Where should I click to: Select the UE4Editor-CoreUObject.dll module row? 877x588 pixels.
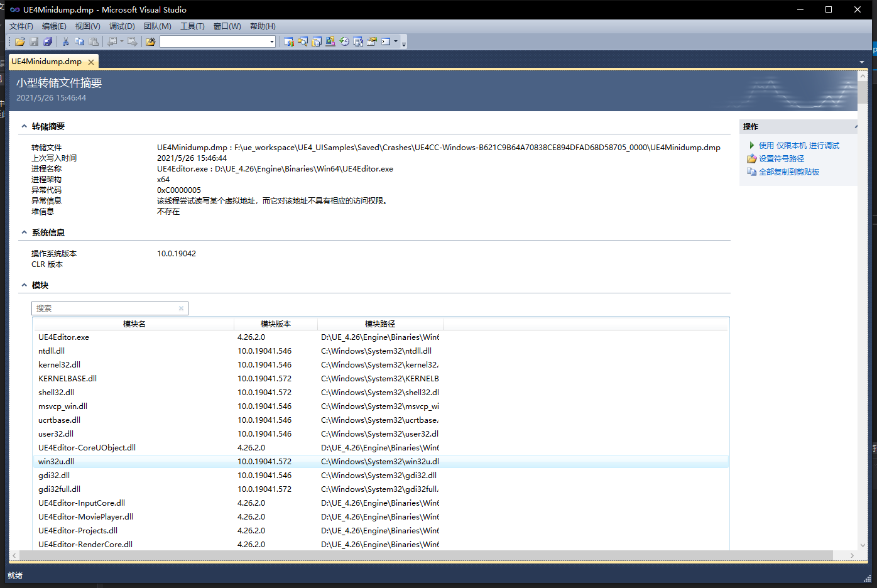[x=381, y=448]
